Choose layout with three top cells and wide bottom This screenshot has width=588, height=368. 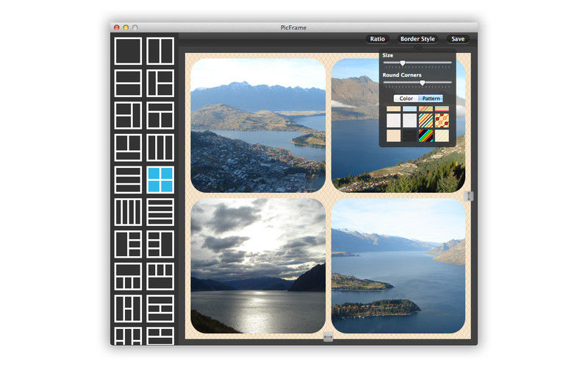tap(160, 277)
